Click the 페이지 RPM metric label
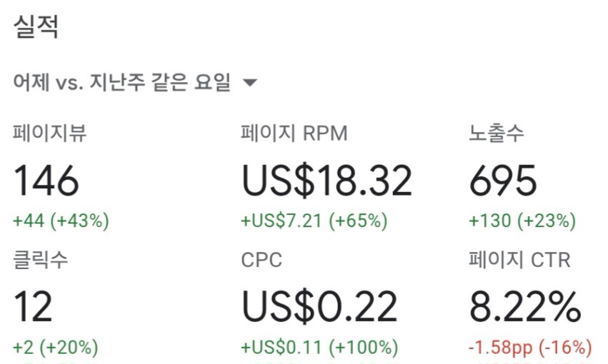 tap(294, 133)
